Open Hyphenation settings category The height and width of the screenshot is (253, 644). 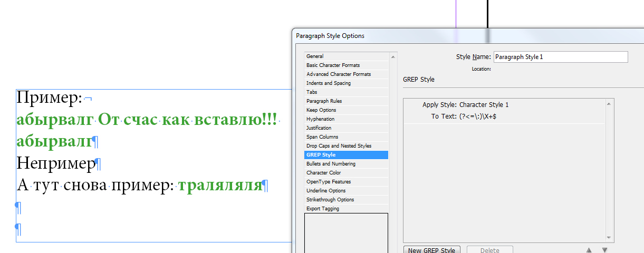tap(347, 119)
